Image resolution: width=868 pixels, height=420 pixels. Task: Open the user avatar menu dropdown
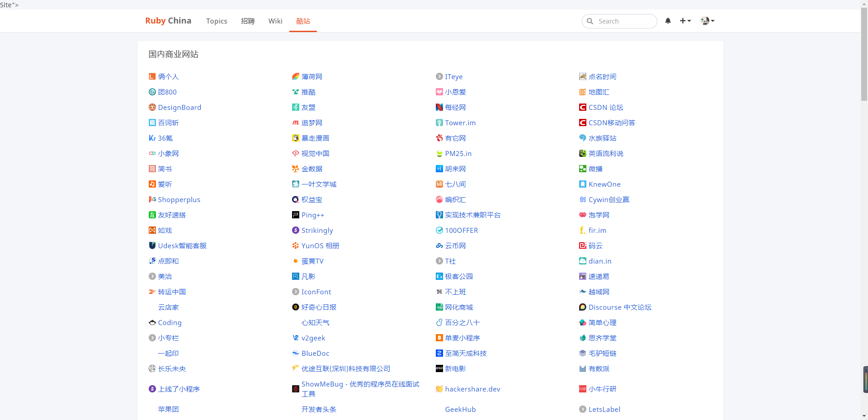pos(707,21)
